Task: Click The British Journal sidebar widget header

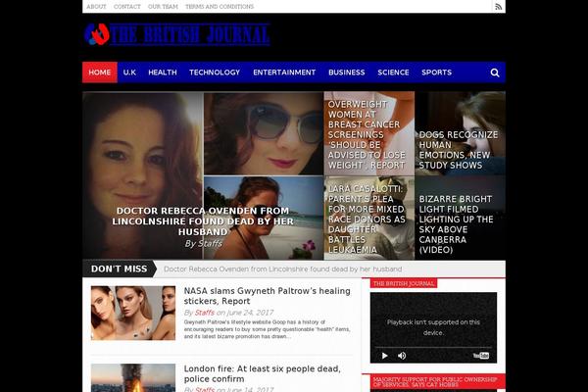Action: (x=404, y=283)
